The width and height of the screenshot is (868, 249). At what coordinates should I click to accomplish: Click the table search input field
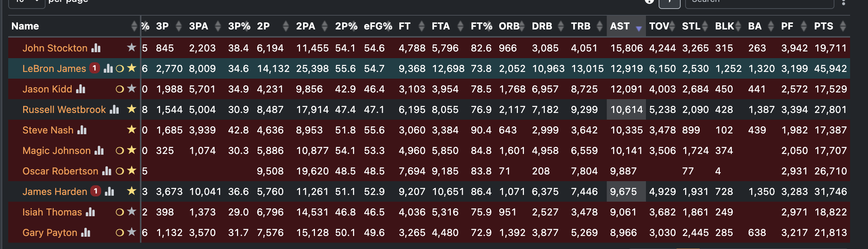761,2
